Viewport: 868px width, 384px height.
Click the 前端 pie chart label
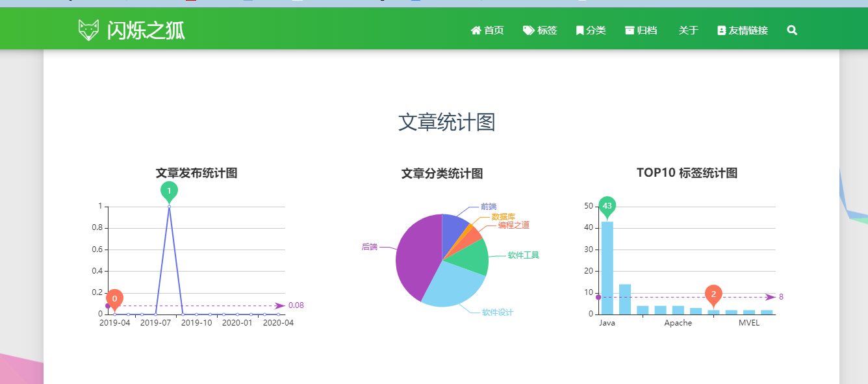(x=488, y=207)
